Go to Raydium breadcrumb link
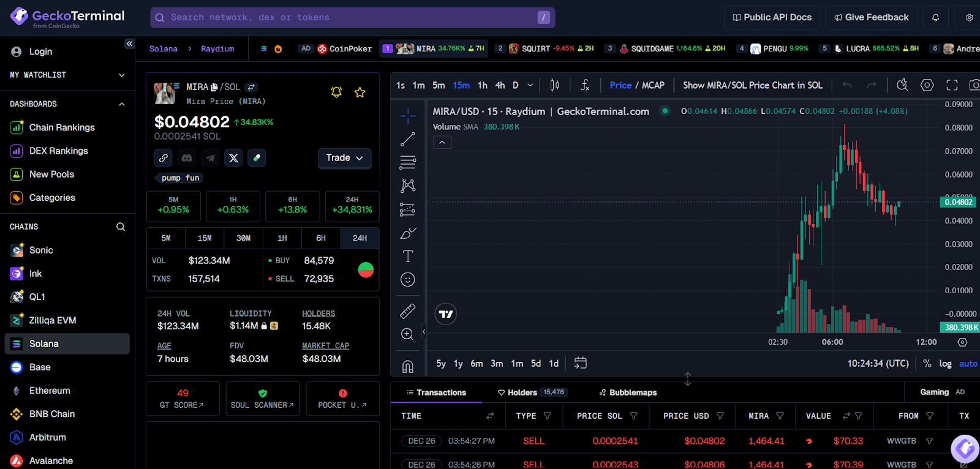The image size is (980, 469). pos(217,49)
